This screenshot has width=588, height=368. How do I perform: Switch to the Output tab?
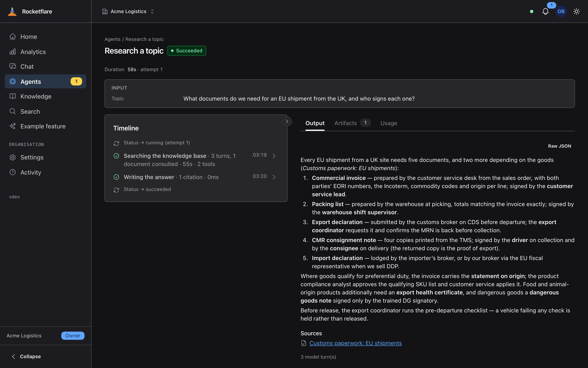tap(315, 123)
